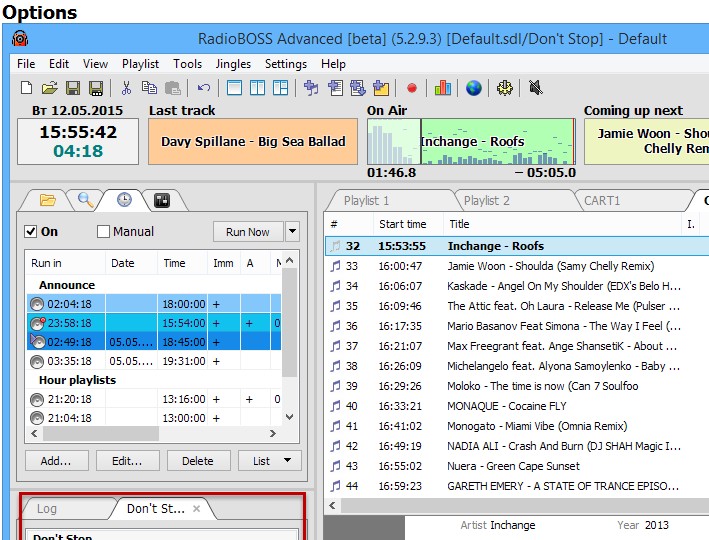Click the Last track Davy Spillane box

(x=253, y=142)
